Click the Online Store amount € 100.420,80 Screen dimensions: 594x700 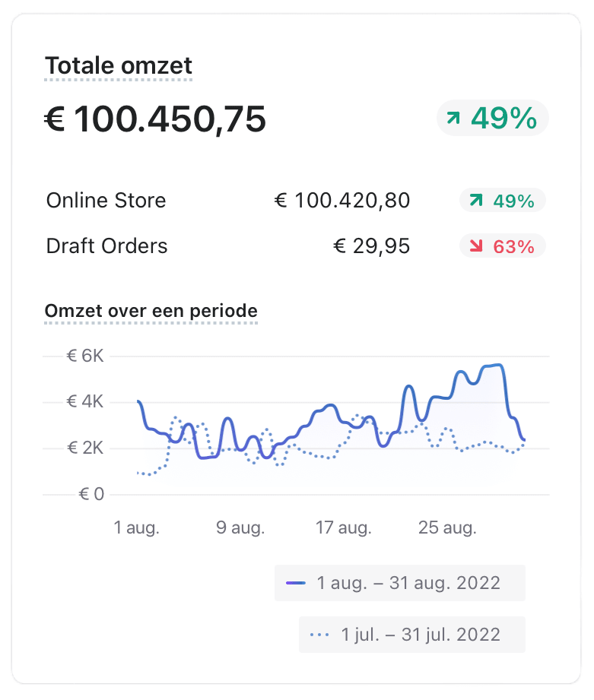(342, 201)
